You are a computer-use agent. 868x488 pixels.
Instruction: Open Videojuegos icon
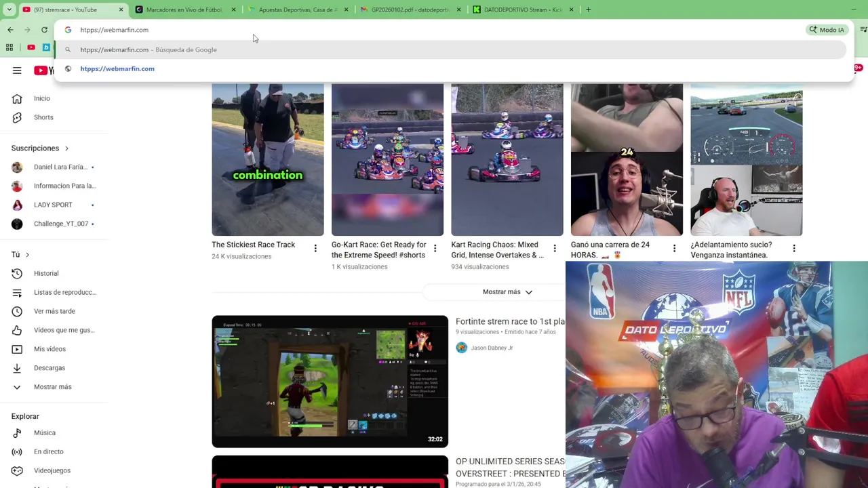(17, 470)
